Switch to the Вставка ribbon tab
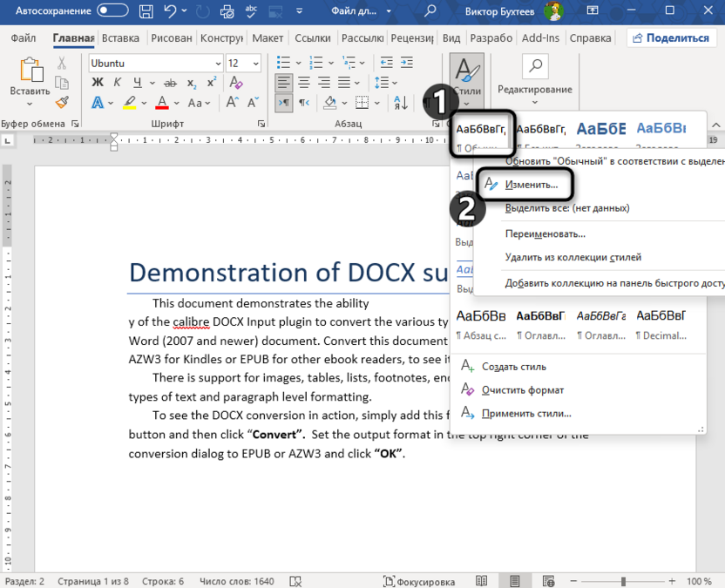The width and height of the screenshot is (725, 588). point(119,37)
